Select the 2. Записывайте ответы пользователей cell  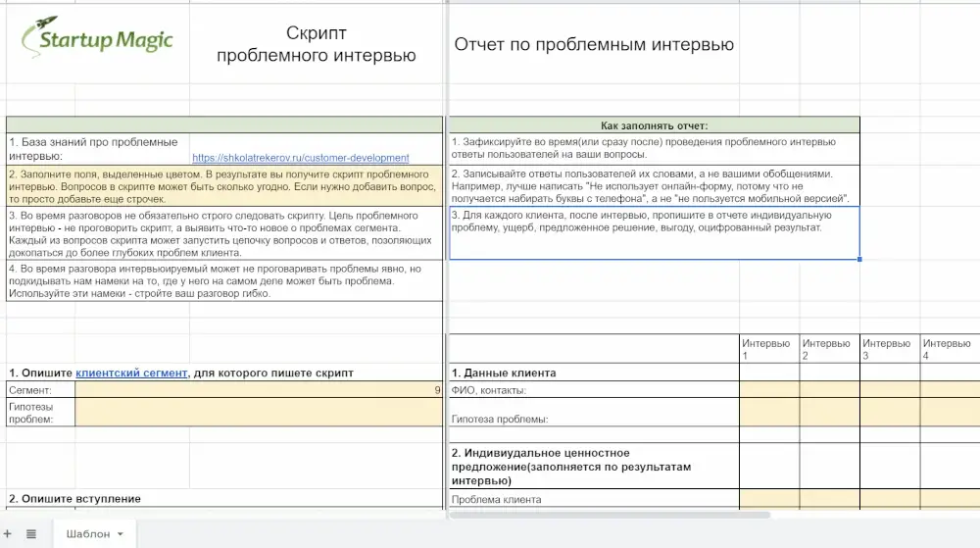655,186
